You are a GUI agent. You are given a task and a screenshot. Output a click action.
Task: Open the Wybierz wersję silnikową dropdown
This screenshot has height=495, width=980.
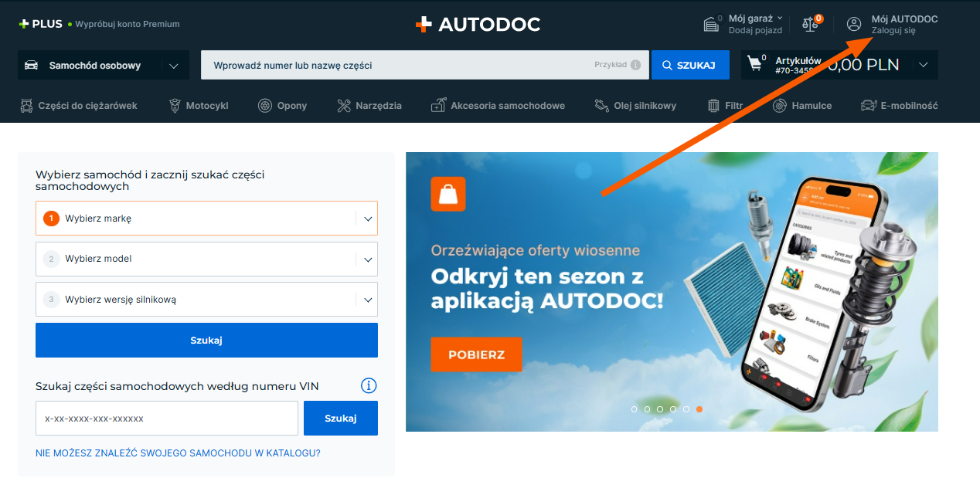206,300
